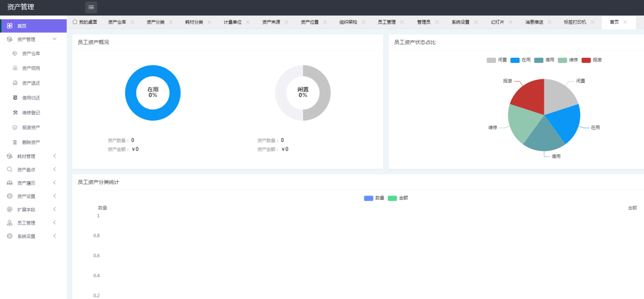This screenshot has height=299, width=644.
Task: Click the 报废资产 sidebar entry
Action: point(30,127)
